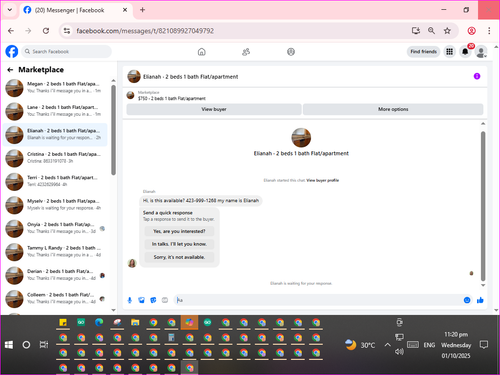Click the More options button

click(393, 109)
